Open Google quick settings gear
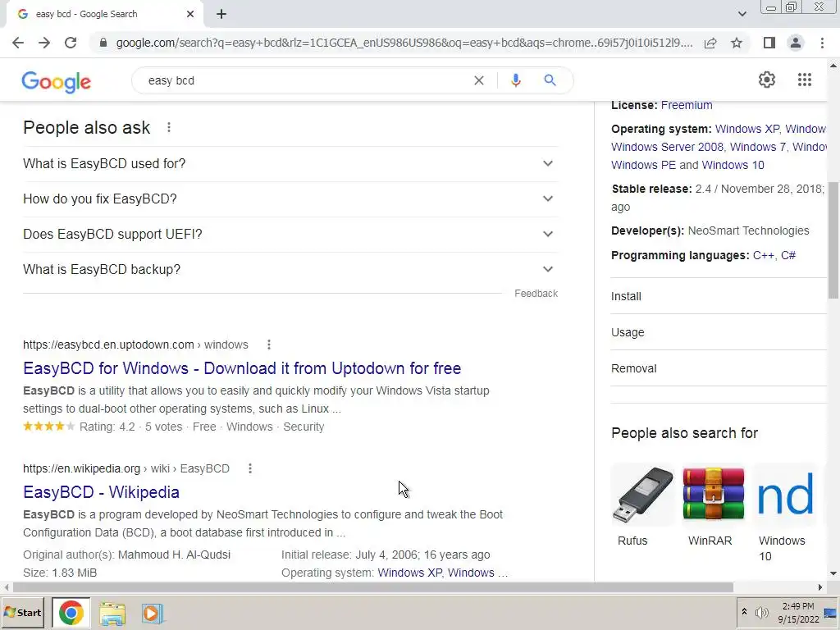 [x=767, y=80]
